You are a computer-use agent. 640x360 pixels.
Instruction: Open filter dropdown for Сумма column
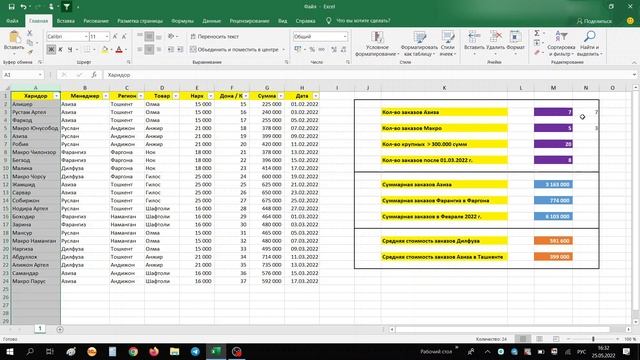click(x=280, y=96)
